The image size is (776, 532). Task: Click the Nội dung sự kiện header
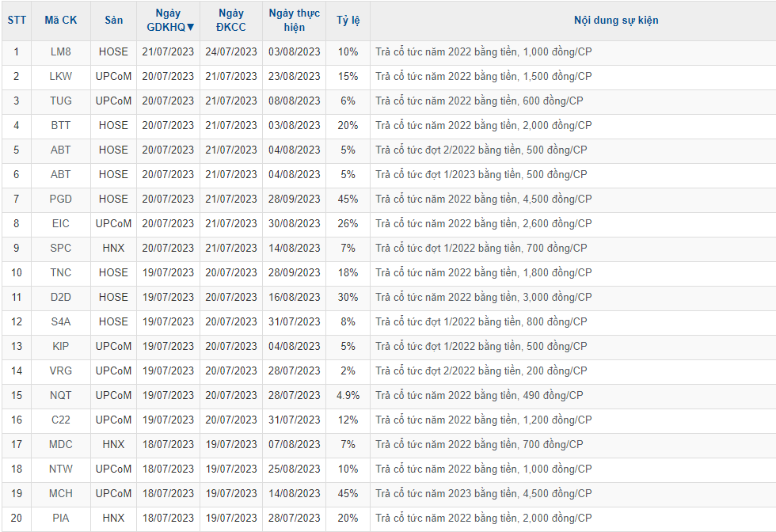coord(615,21)
